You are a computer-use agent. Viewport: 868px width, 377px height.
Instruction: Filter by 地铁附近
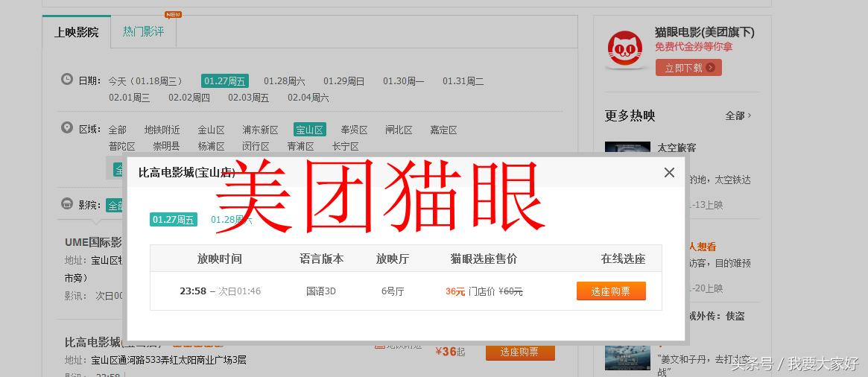(162, 130)
